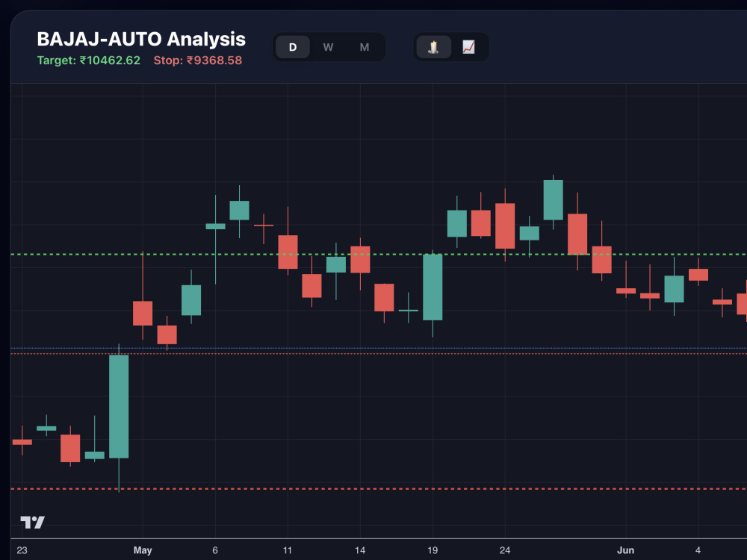
Task: Select the M monthly timeframe
Action: tap(365, 47)
